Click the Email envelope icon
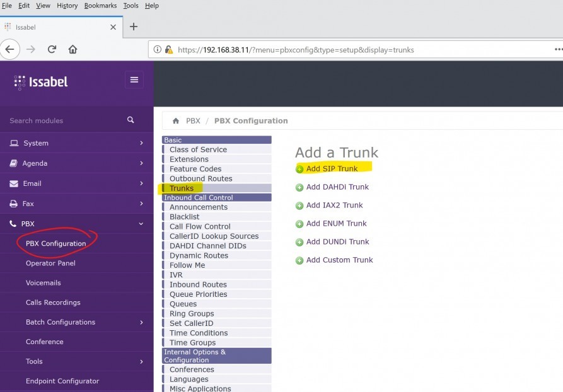Screen dimensions: 563x392 pos(14,183)
